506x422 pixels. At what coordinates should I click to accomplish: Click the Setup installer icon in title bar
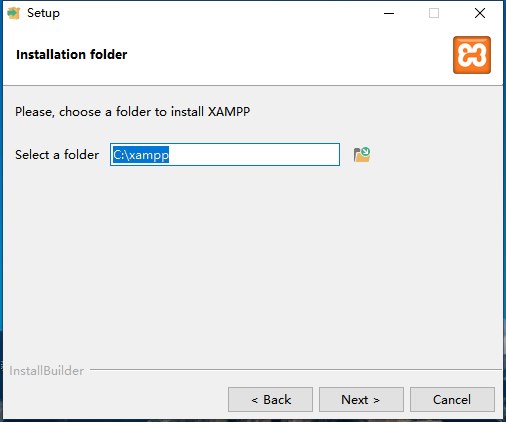(14, 13)
